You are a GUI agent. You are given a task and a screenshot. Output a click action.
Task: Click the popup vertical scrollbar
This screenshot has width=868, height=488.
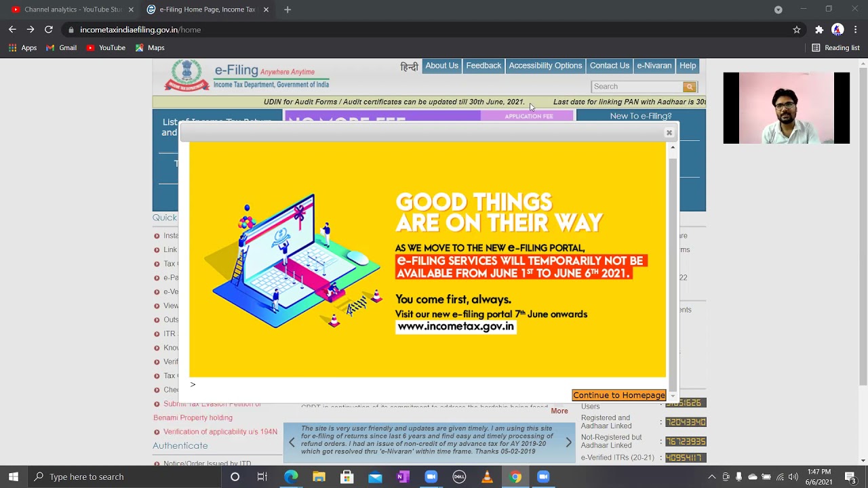coord(673,274)
